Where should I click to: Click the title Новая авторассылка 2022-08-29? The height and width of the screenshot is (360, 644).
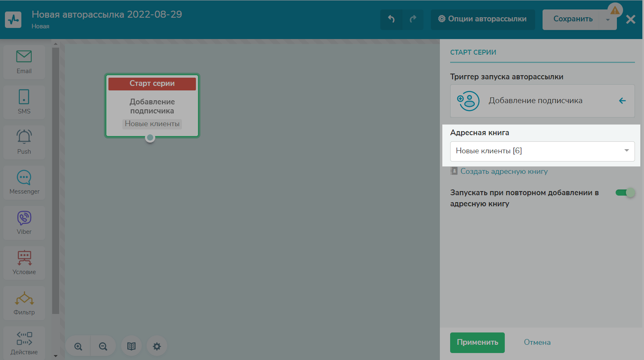[x=107, y=14]
